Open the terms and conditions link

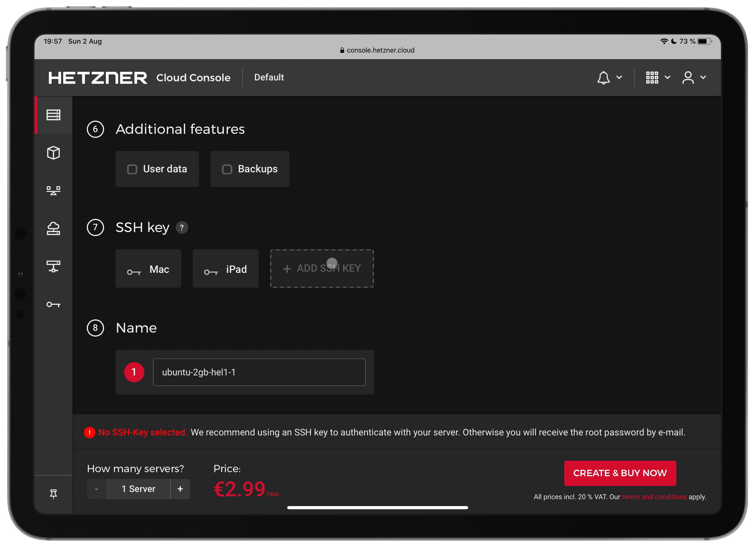pyautogui.click(x=654, y=497)
